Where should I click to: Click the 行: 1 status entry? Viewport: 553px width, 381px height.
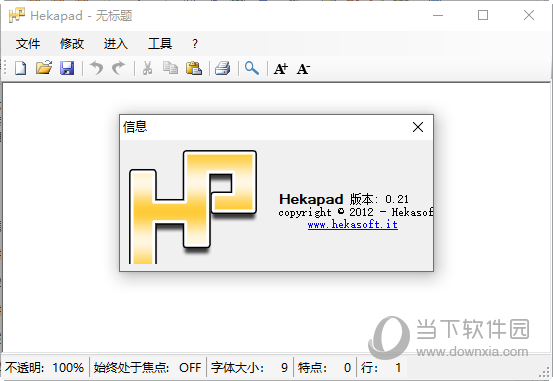click(x=381, y=368)
